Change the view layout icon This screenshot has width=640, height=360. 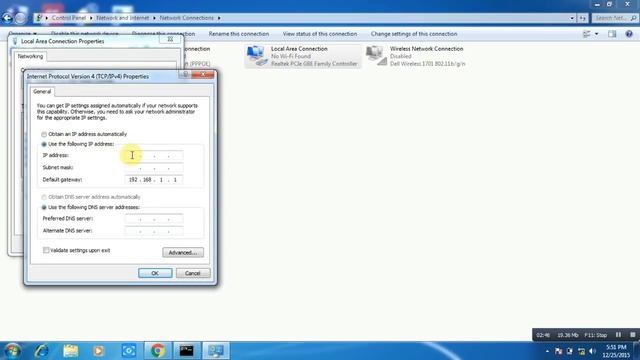point(587,34)
